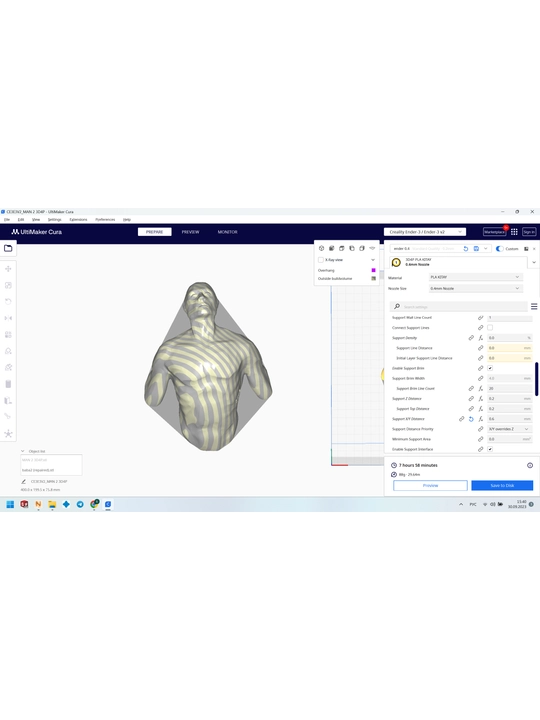Screen dimensions: 540x720
Task: Open the Edit menu
Action: point(21,219)
